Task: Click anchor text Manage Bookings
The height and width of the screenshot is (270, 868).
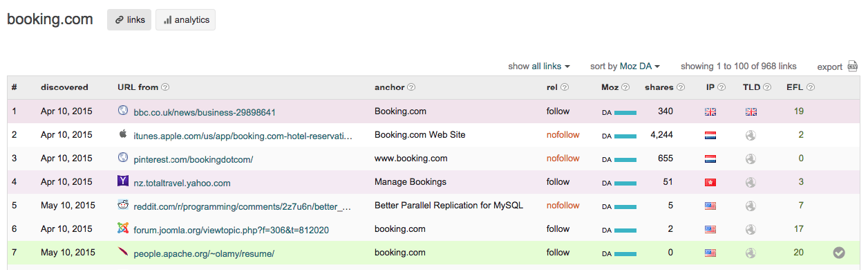Action: pos(411,181)
